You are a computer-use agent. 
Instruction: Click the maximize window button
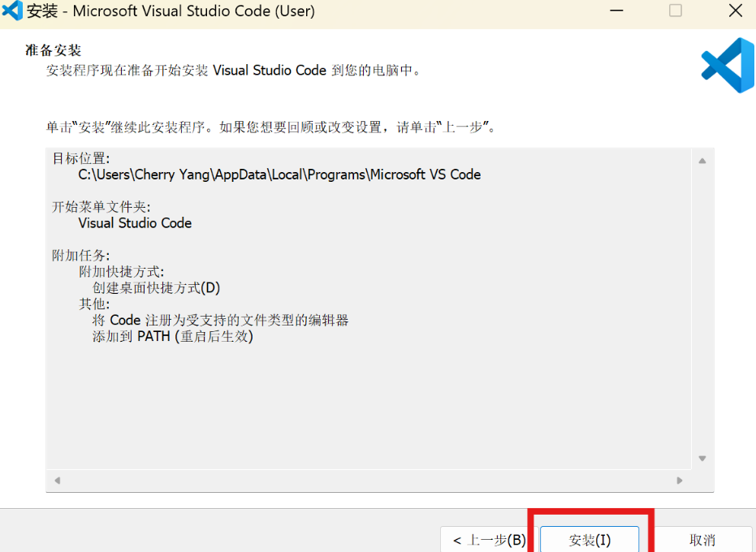click(675, 11)
